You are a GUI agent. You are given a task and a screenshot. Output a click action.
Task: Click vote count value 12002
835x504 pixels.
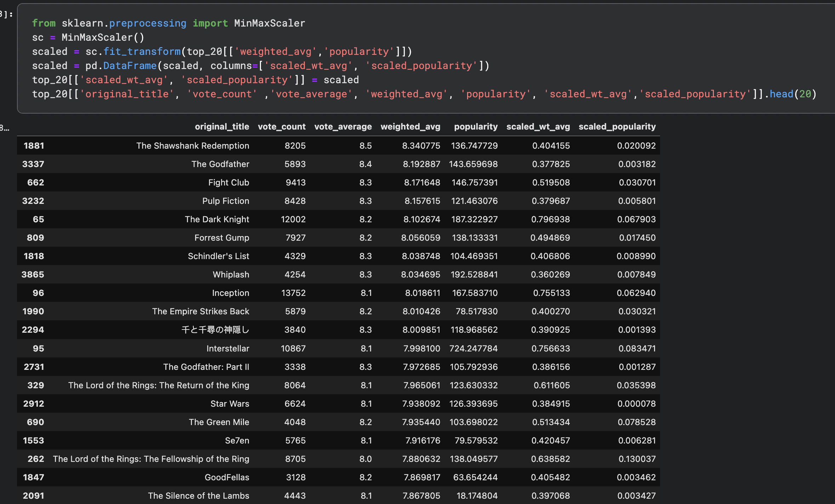[x=293, y=219]
